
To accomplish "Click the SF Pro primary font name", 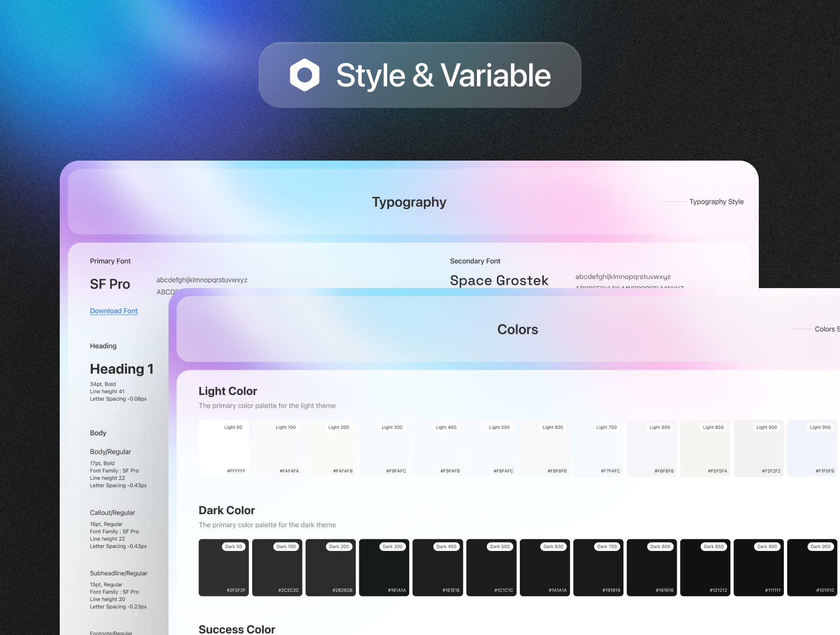I will click(110, 284).
